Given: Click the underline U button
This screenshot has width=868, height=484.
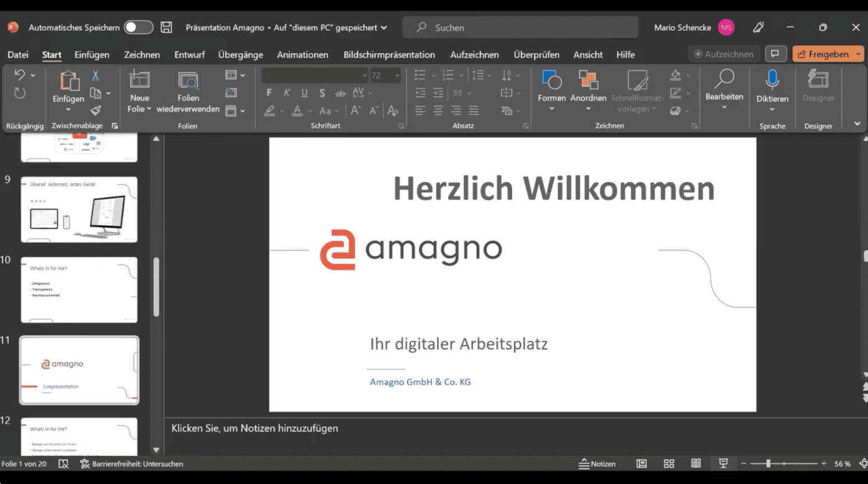Looking at the screenshot, I should [x=304, y=92].
